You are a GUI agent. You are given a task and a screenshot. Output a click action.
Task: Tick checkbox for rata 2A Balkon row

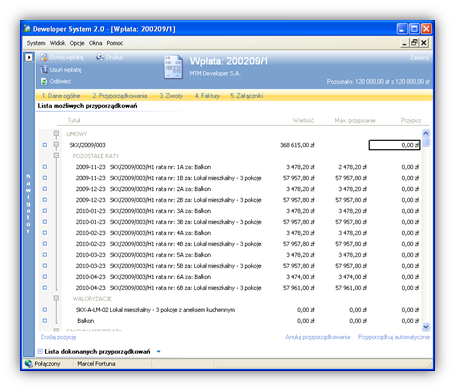[x=45, y=189]
